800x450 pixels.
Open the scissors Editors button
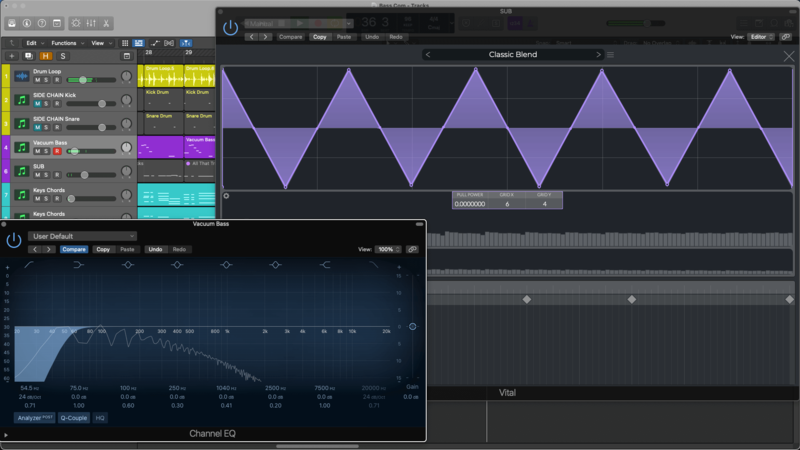click(x=104, y=22)
